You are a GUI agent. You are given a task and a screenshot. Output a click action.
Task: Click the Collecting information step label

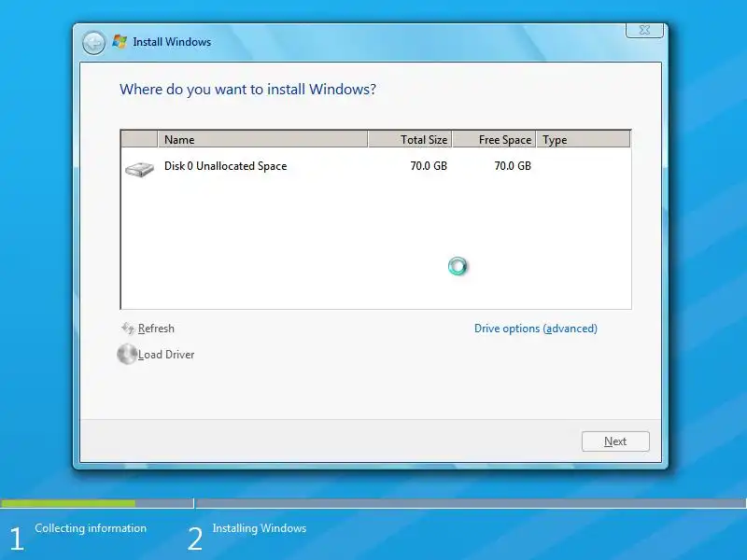pos(91,528)
